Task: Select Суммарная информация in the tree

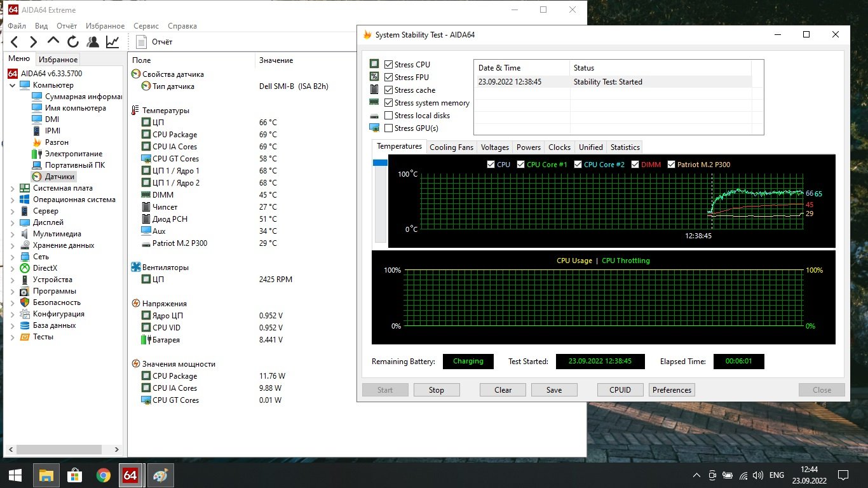Action: click(x=76, y=97)
